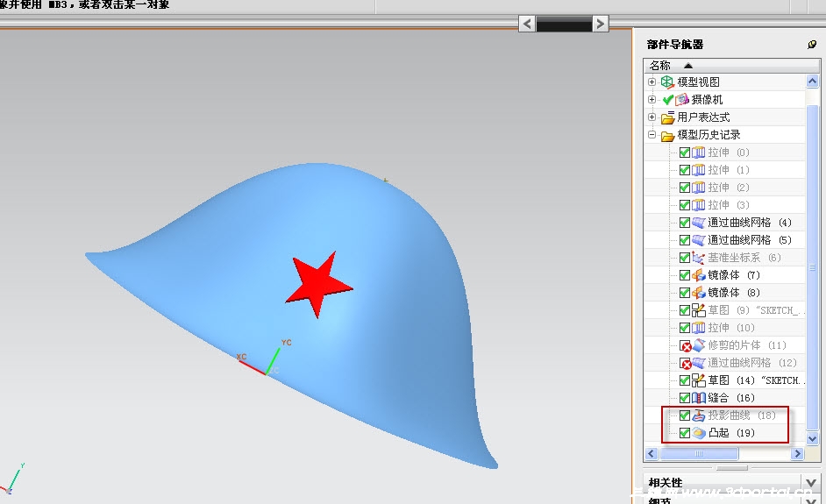Image resolution: width=826 pixels, height=504 pixels.
Task: Click the 摄像机 camera icon
Action: [x=682, y=100]
